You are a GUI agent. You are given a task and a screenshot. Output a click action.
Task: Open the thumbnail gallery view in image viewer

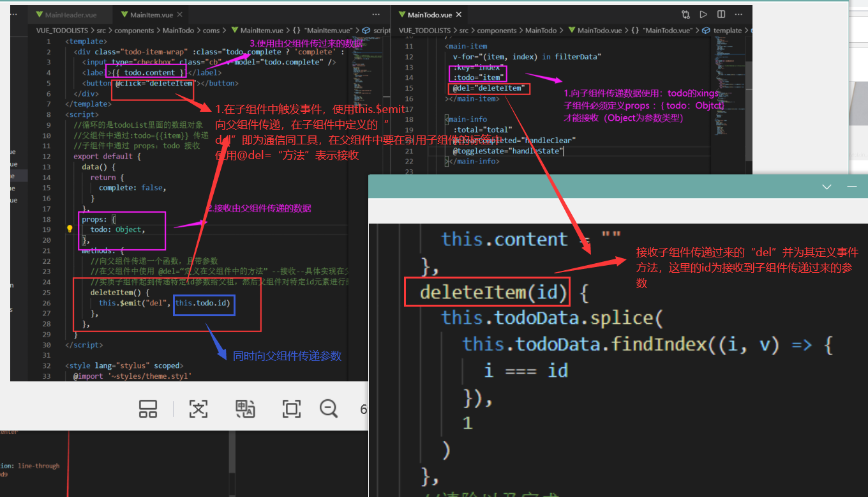click(148, 409)
